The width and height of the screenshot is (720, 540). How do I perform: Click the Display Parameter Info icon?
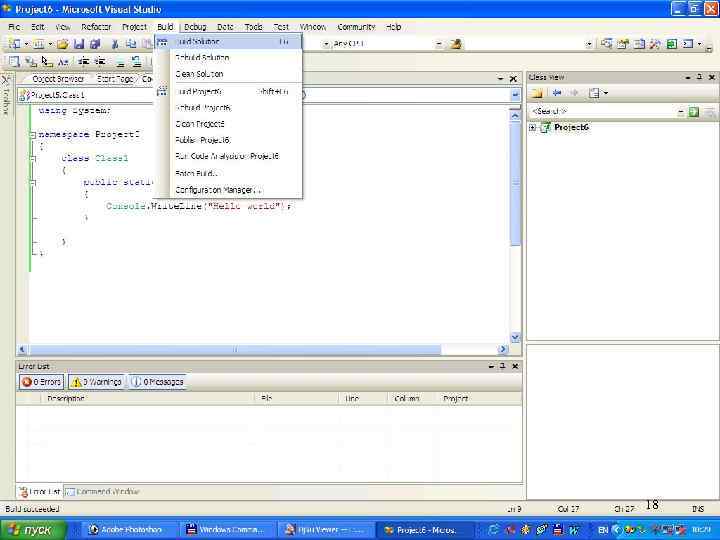tap(31, 61)
